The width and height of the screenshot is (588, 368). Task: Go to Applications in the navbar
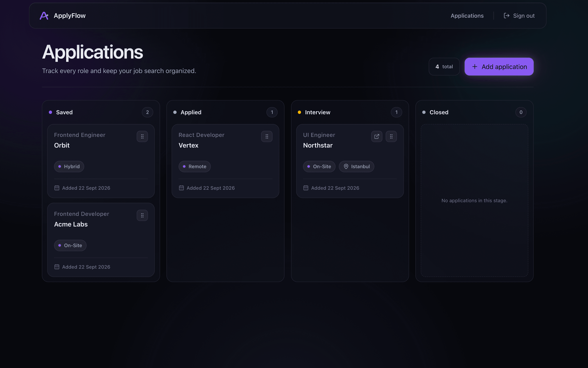(467, 16)
